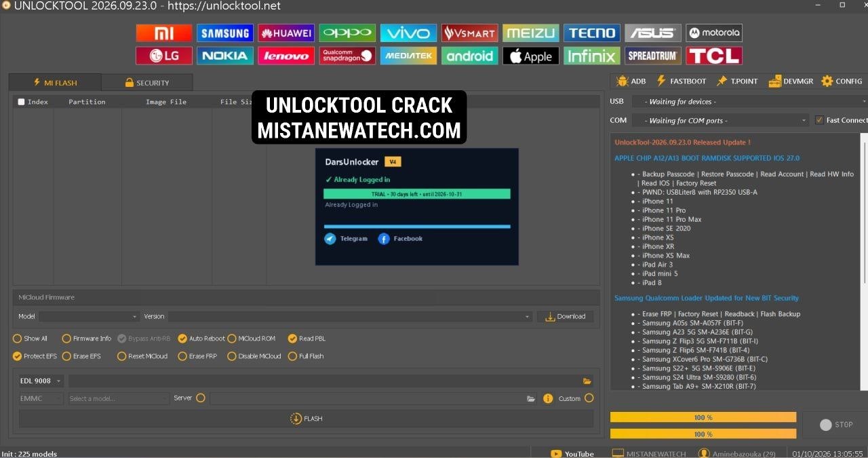This screenshot has width=868, height=458.
Task: Click the Download firmware button
Action: pos(565,316)
